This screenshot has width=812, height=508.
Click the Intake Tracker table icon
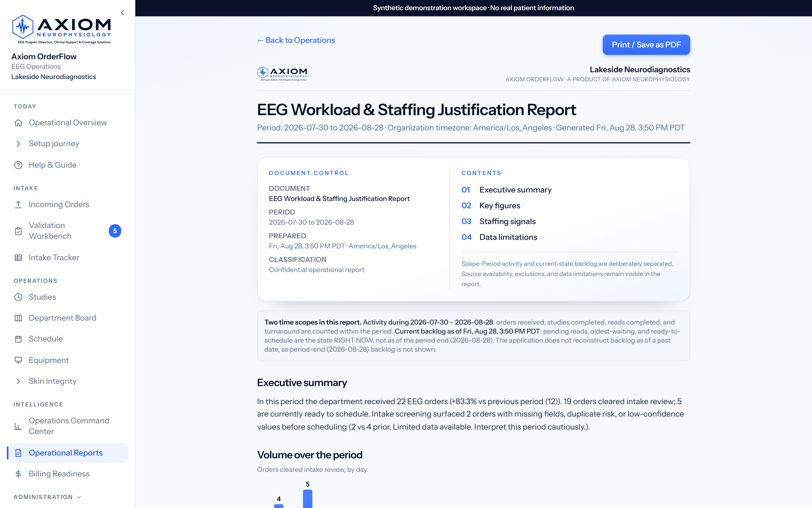point(18,258)
